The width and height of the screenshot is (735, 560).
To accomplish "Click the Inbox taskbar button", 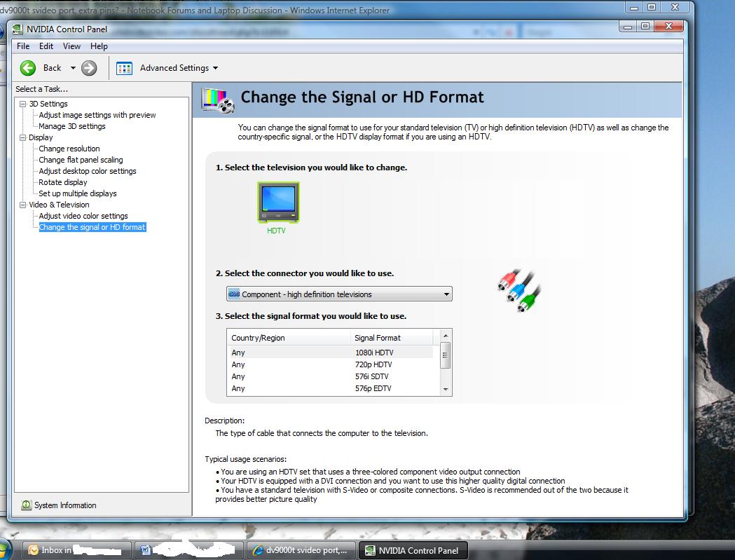I will point(77,550).
